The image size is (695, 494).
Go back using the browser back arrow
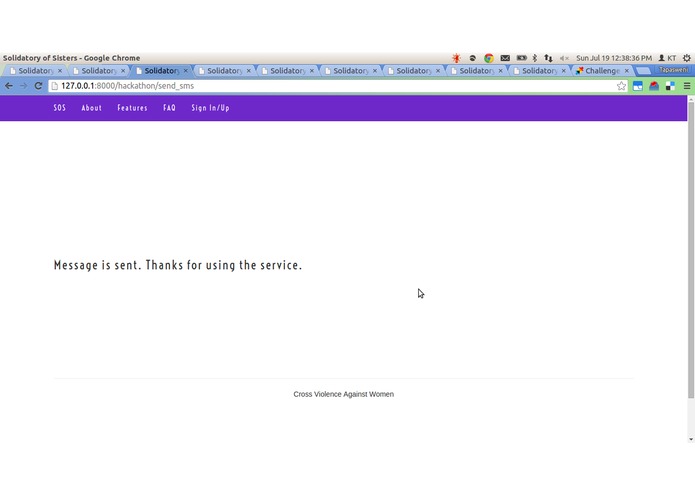9,86
